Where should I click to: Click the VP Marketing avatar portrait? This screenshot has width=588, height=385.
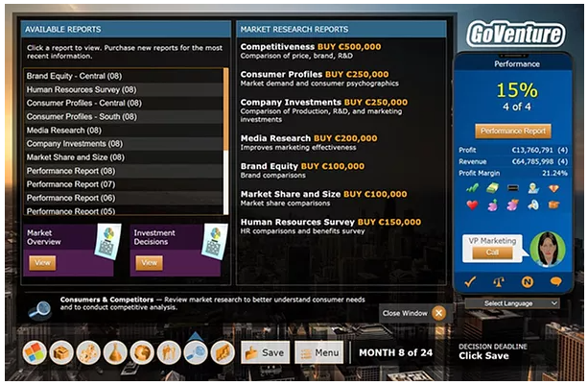548,249
